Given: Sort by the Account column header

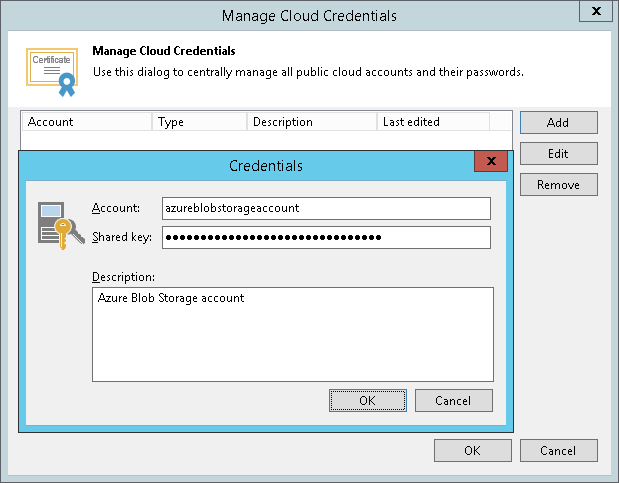Looking at the screenshot, I should point(88,122).
